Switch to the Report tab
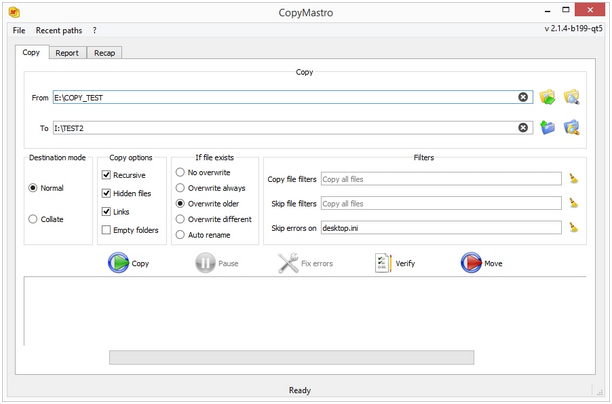Viewport: 612px width, 404px height. pos(67,53)
